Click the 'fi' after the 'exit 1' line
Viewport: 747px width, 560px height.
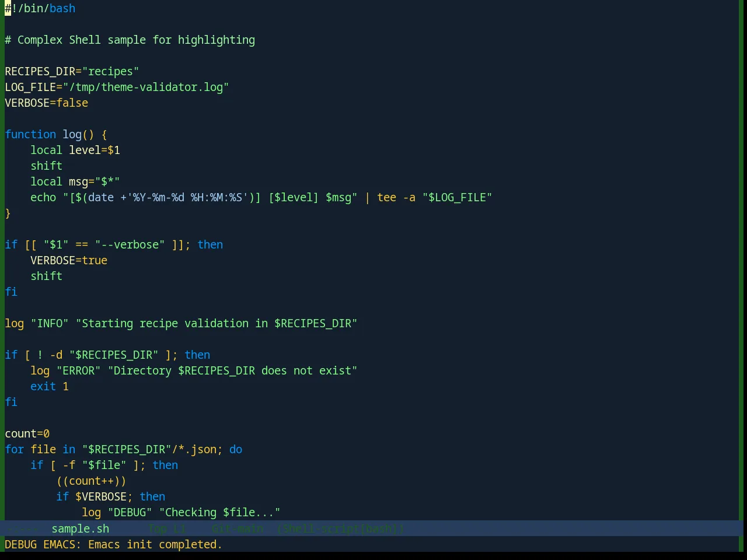(11, 402)
